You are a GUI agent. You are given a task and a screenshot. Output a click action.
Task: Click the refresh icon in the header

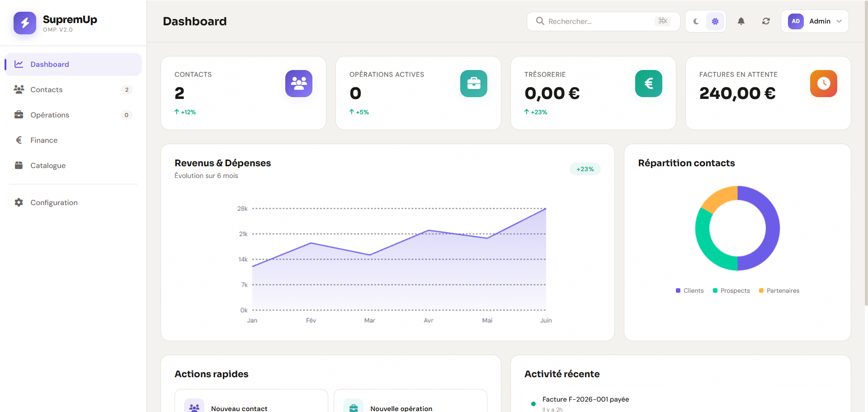point(766,21)
